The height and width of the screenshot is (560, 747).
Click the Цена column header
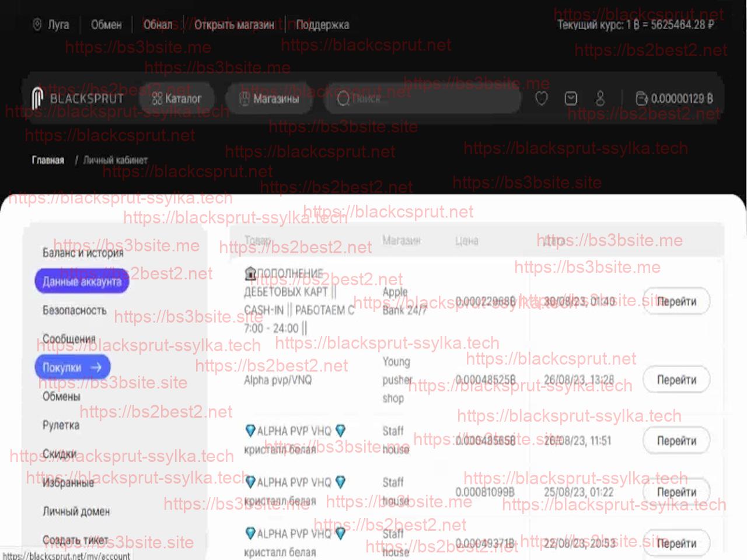pos(467,240)
